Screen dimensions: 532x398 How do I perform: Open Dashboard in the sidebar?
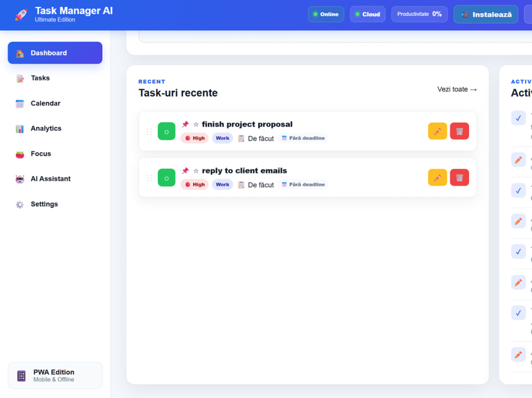(55, 53)
